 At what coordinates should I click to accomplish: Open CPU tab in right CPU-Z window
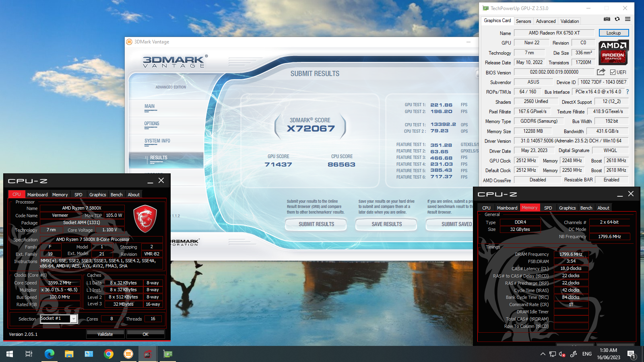click(x=486, y=208)
